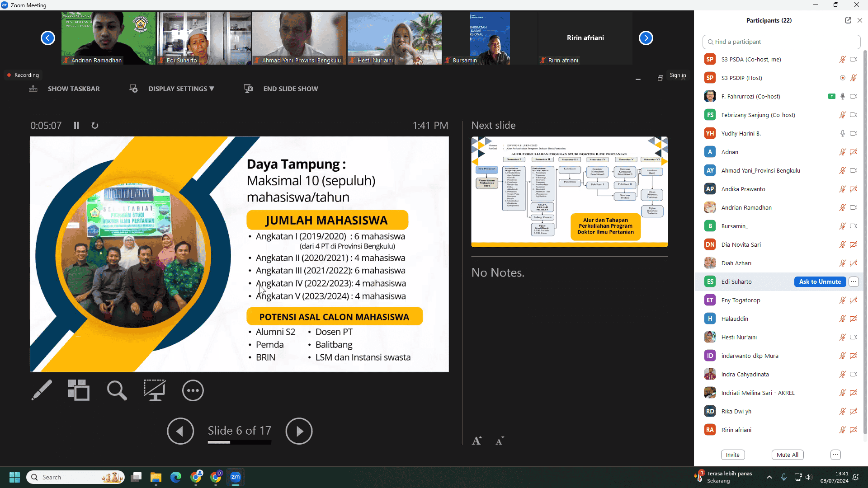
Task: Click Edi Suharto video thumbnail
Action: coord(204,38)
